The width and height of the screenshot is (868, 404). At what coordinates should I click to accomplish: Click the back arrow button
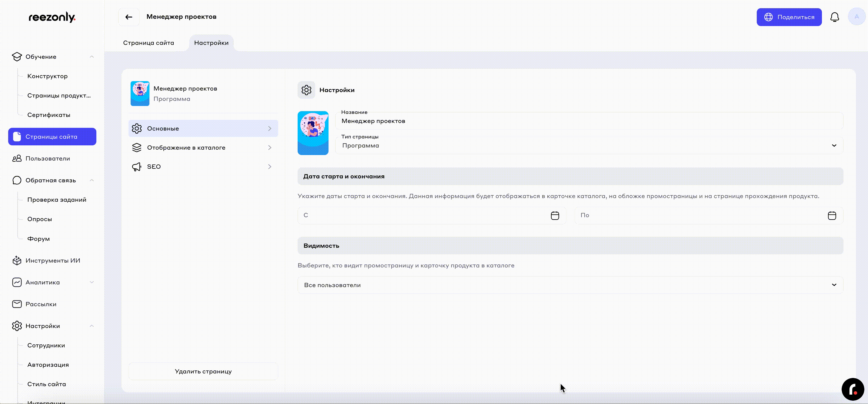(x=129, y=17)
